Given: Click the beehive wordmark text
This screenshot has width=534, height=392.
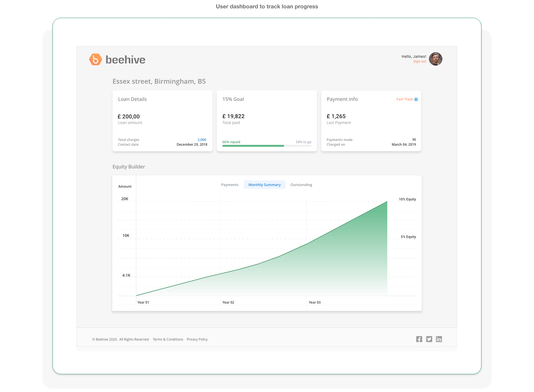Looking at the screenshot, I should [125, 60].
